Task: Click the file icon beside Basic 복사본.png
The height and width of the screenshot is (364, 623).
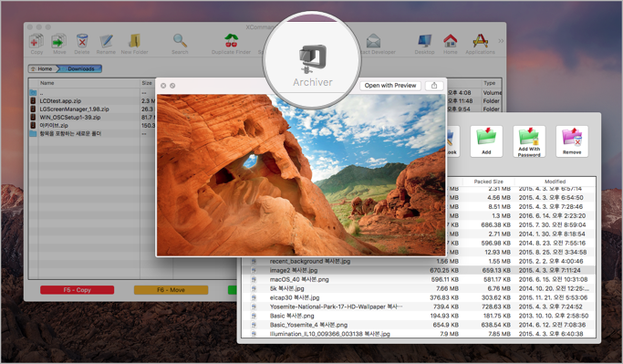Action: coord(254,316)
